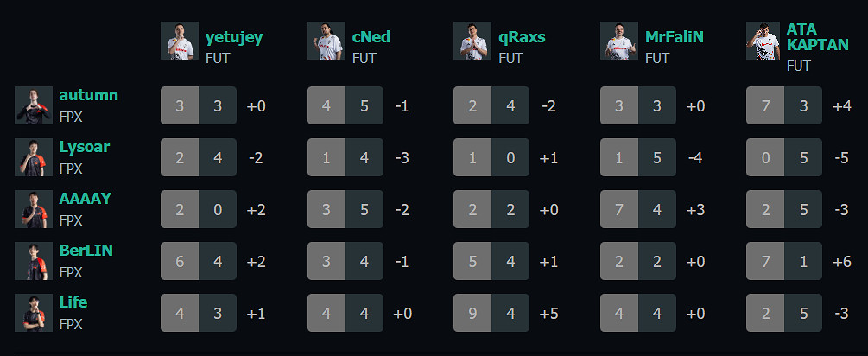Screen dimensions: 868x356
Task: Open AAAAY player name link
Action: [x=85, y=199]
